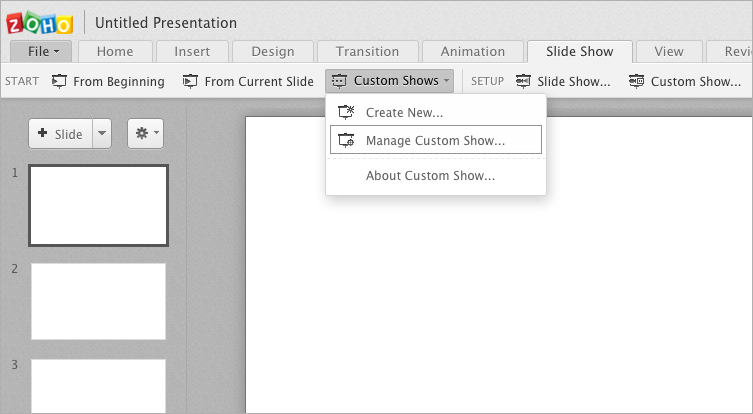
Task: Click the Manage Custom Show menu icon
Action: (x=347, y=140)
